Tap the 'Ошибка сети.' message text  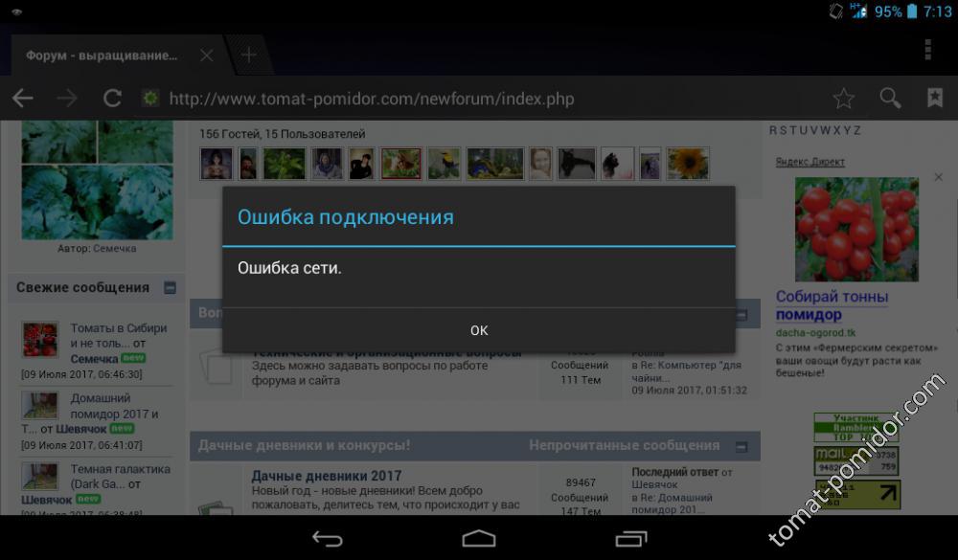pyautogui.click(x=289, y=268)
